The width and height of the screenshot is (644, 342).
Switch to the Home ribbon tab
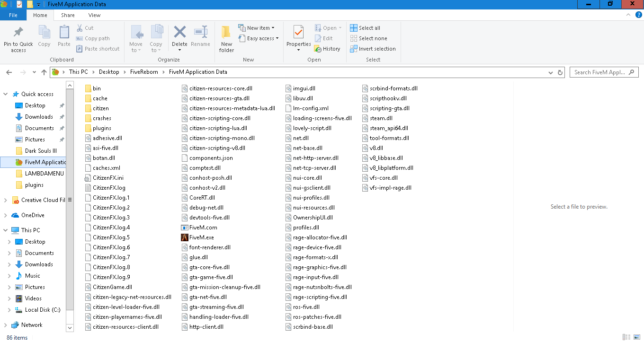pos(40,15)
